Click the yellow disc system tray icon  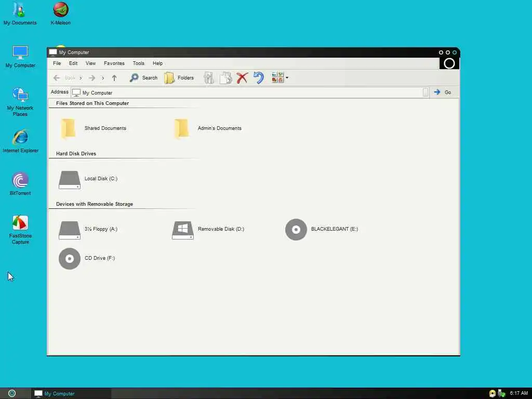(x=493, y=394)
